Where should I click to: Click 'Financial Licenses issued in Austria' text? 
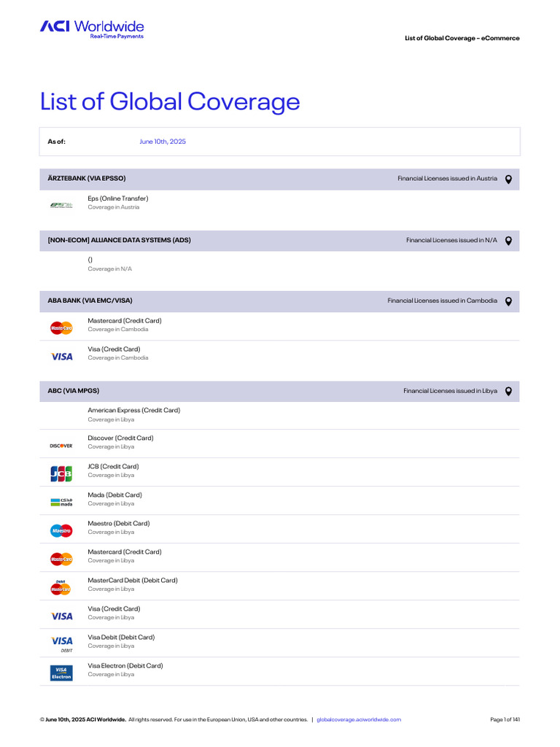pos(447,178)
